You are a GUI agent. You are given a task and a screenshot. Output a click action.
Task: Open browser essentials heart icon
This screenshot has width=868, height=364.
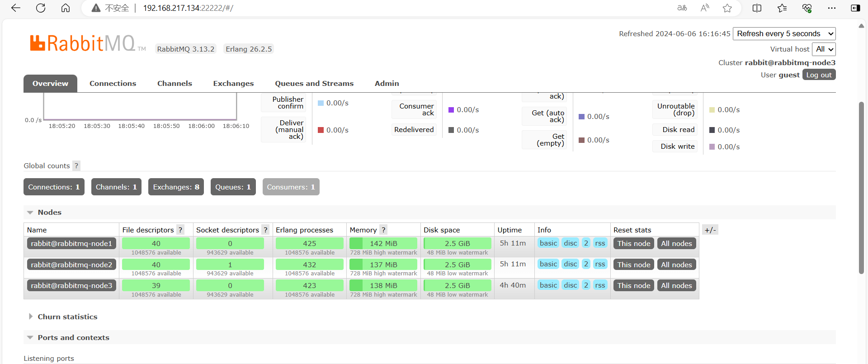[807, 8]
